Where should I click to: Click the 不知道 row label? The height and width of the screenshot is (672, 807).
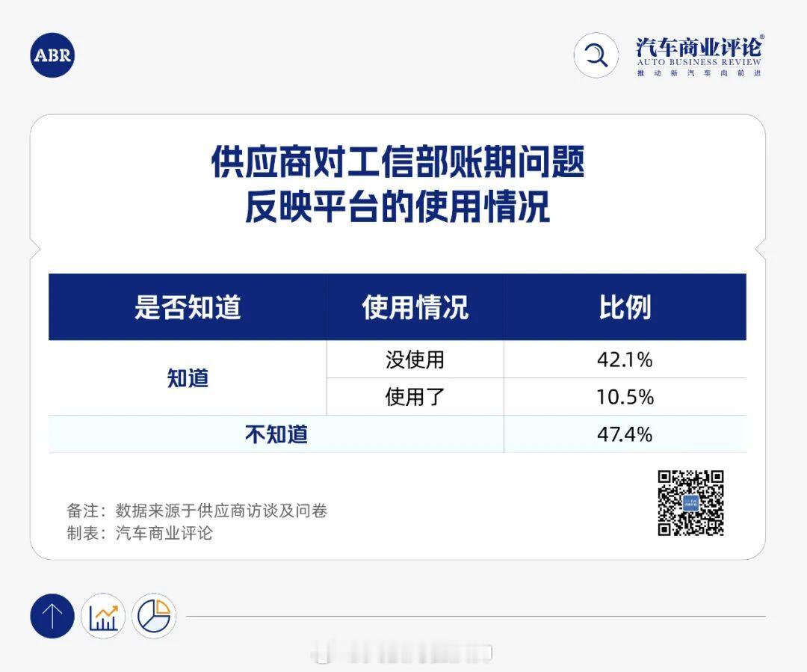coord(276,434)
